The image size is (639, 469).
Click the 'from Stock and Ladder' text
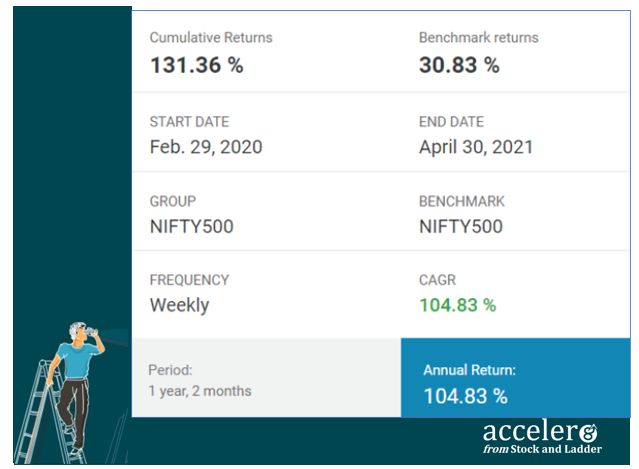click(542, 449)
